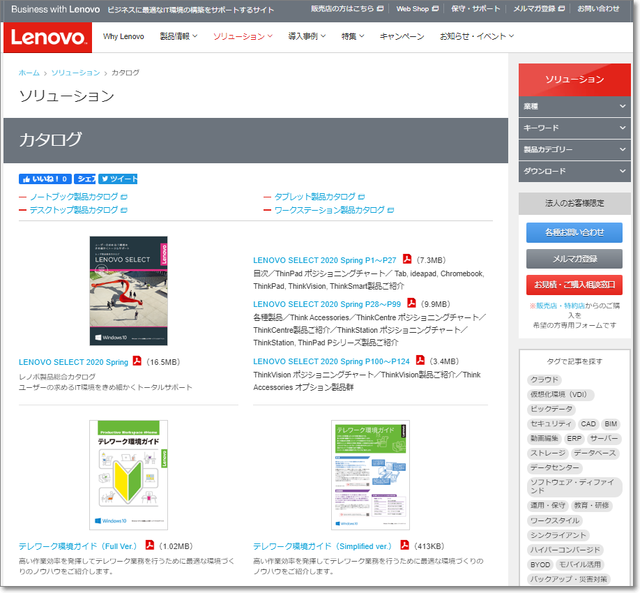
Task: Expand the 業種 sidebar section
Action: click(x=573, y=106)
